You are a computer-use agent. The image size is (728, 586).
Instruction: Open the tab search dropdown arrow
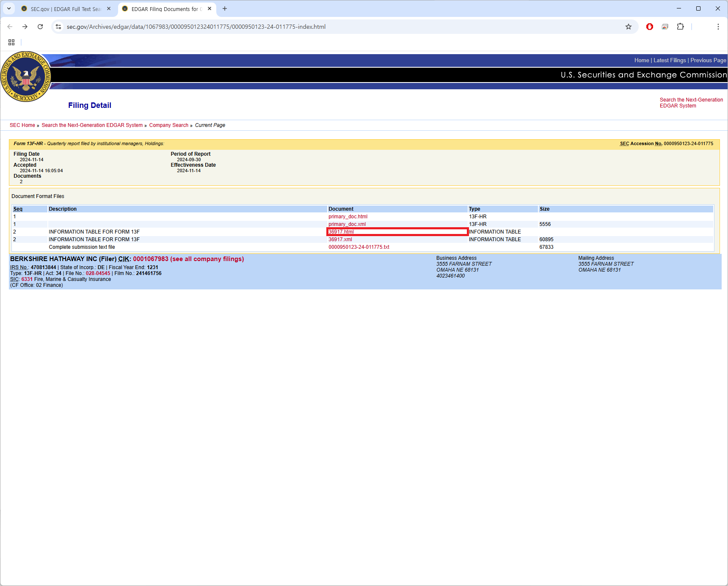9,8
